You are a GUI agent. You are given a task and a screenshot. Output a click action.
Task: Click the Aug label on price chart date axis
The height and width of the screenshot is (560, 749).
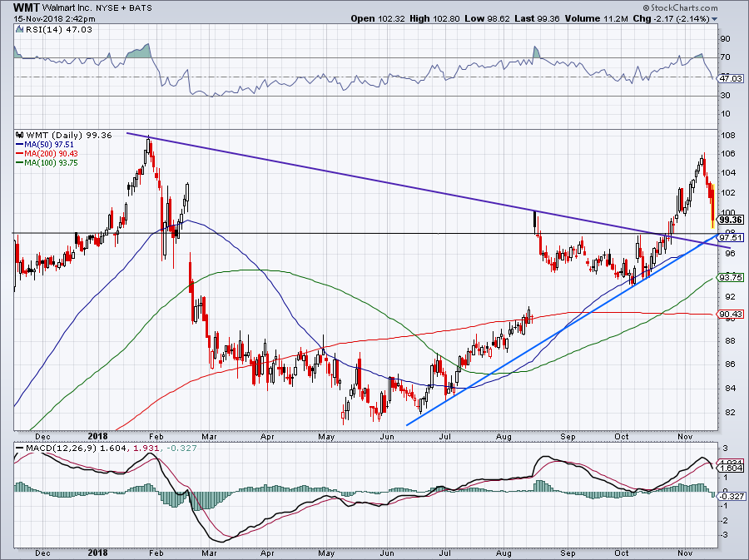[503, 436]
